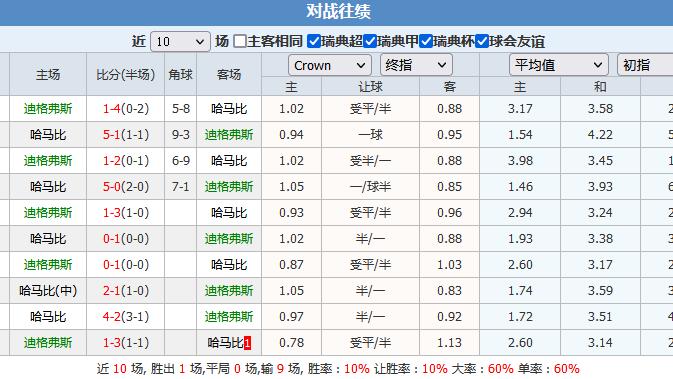
Task: Click the 和 column header
Action: [x=600, y=87]
